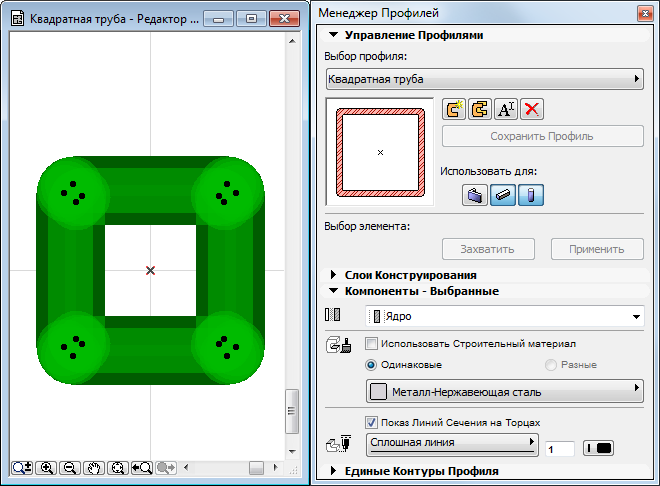This screenshot has width=660, height=486.
Task: Open the Металл-Нержавеющая сталь material dropdown
Action: tap(505, 392)
